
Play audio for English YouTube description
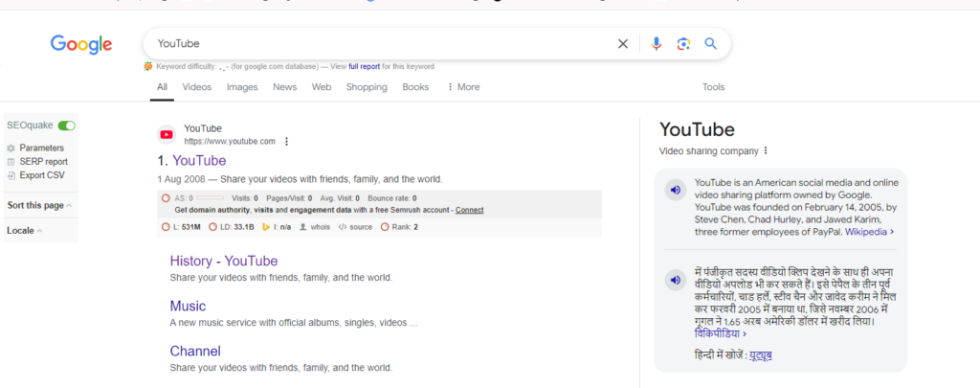point(675,190)
